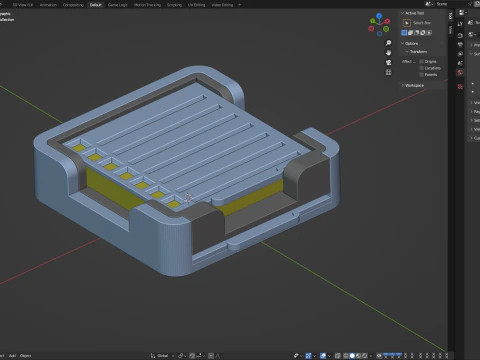The image size is (480, 360).
Task: Click the Select Box tool icon
Action: (x=407, y=23)
